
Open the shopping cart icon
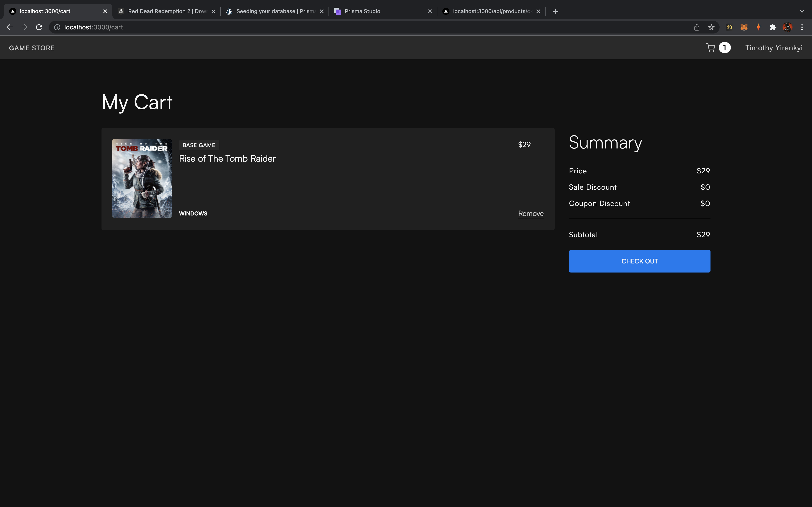click(710, 48)
